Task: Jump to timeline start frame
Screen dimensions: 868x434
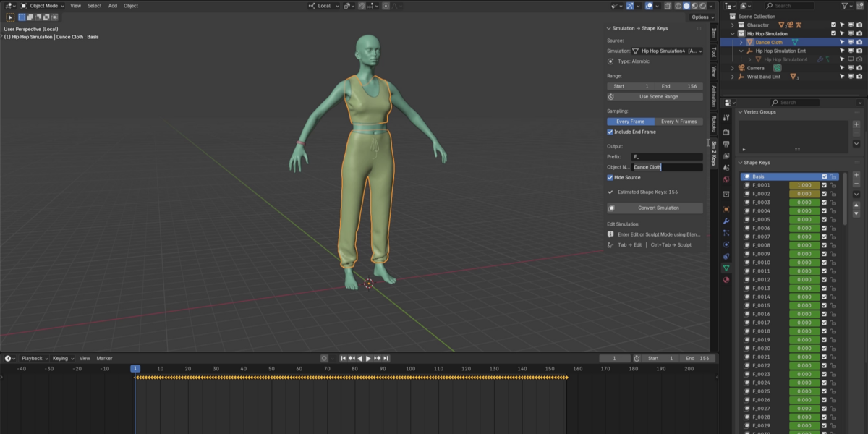Action: (344, 358)
